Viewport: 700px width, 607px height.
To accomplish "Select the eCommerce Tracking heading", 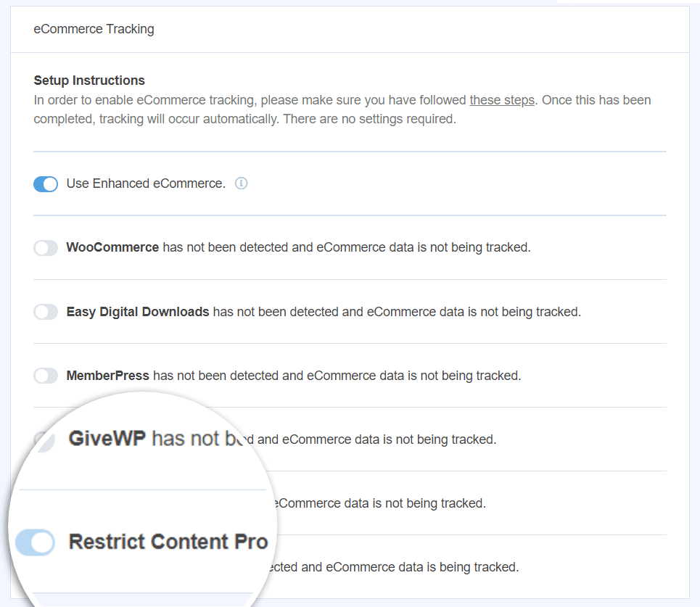I will pos(93,29).
